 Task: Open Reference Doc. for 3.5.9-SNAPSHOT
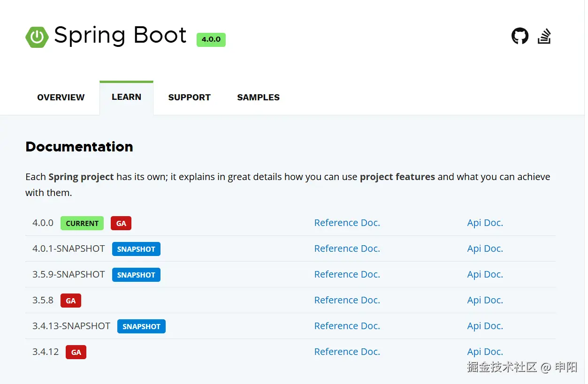pyautogui.click(x=347, y=274)
